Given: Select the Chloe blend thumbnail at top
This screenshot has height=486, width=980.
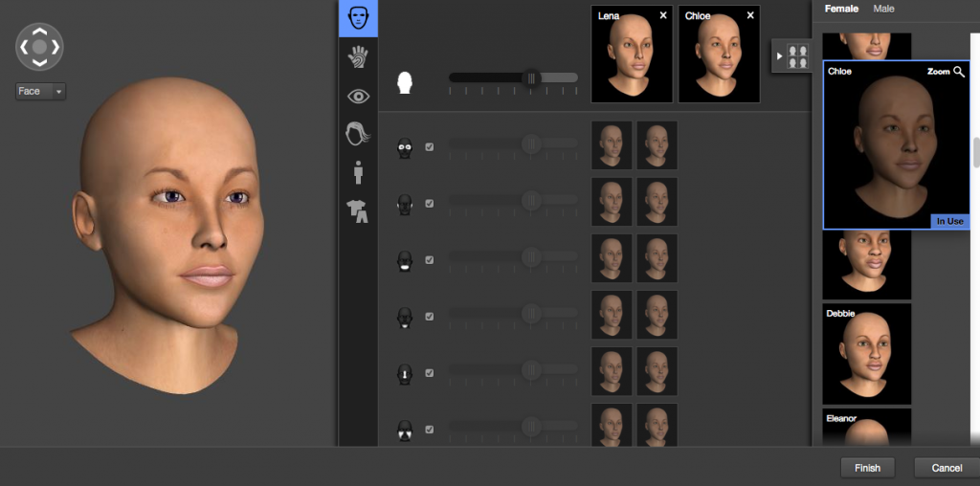Looking at the screenshot, I should click(720, 55).
